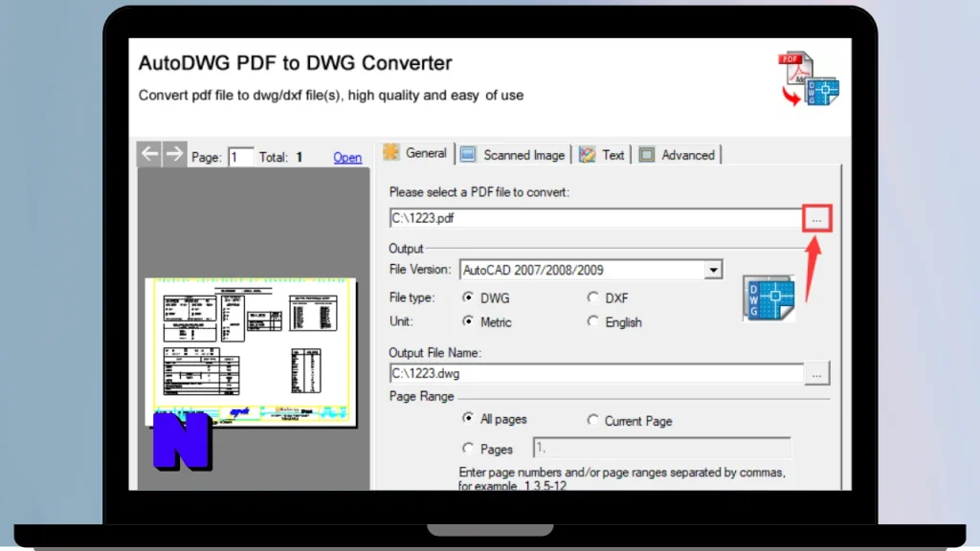The image size is (980, 551).
Task: Click the 'Page Range' section label
Action: coord(421,397)
